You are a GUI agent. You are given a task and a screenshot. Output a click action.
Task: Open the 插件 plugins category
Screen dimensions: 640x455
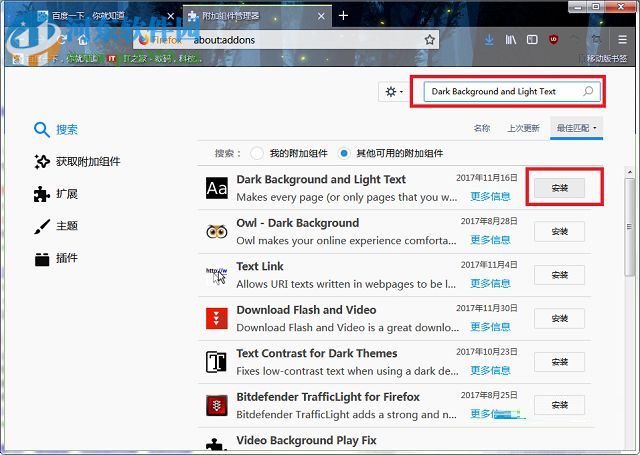pos(56,258)
